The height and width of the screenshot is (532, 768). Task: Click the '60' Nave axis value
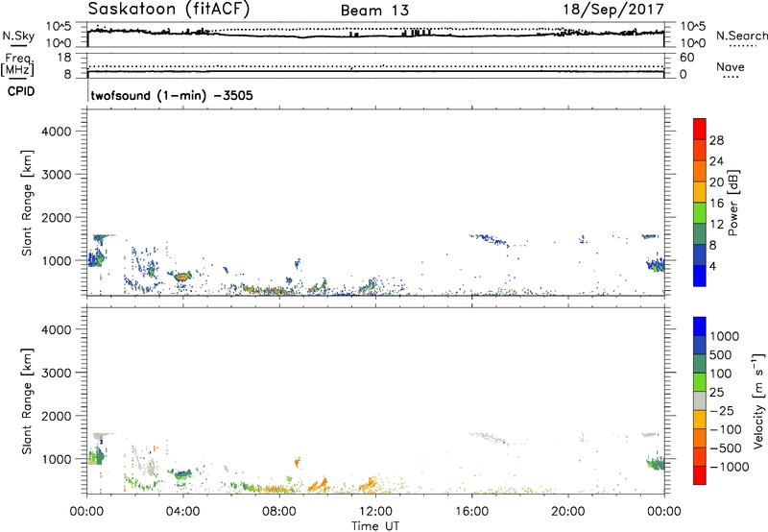(686, 58)
